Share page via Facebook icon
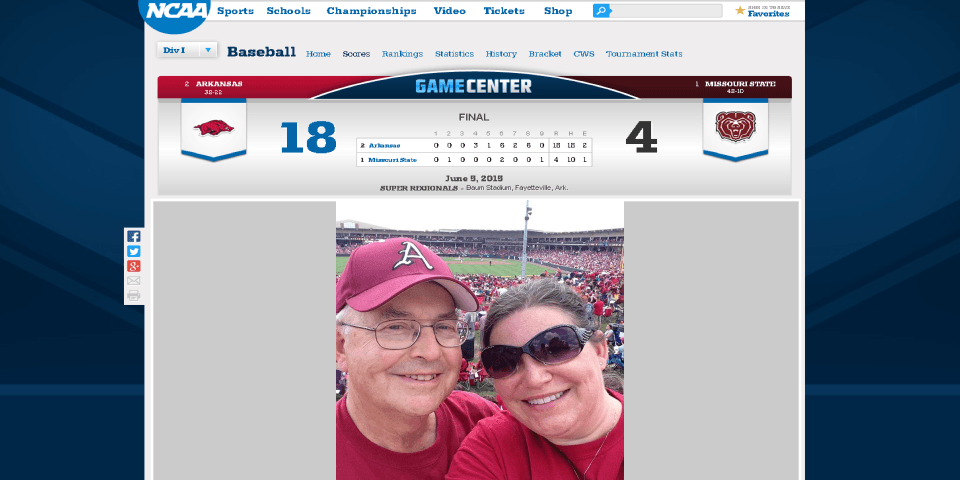Screen dimensions: 960x480 tap(133, 236)
